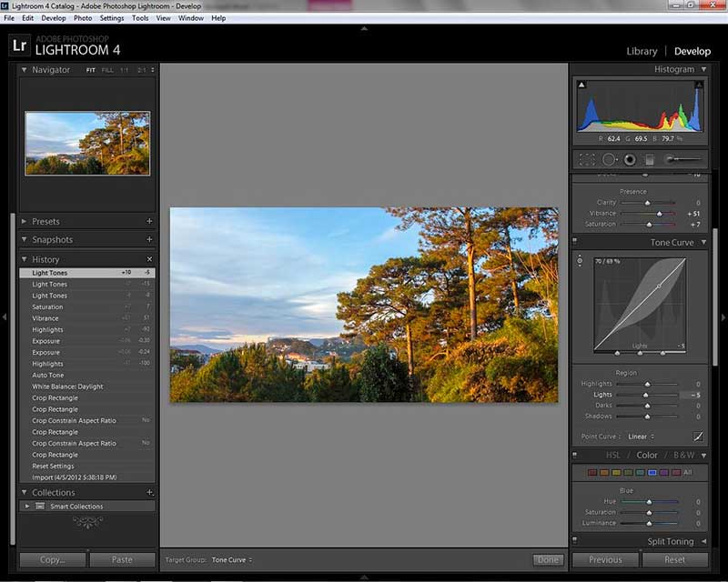Show the bottom filmstrip panel arrow
This screenshot has width=728, height=582.
pos(364,577)
